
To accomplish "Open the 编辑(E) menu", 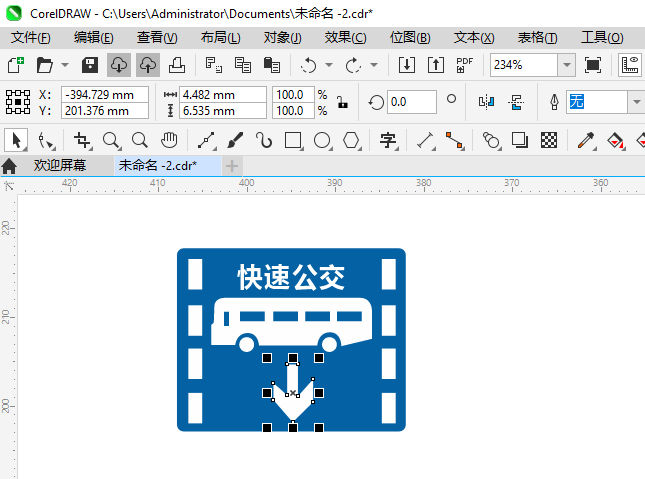I will (94, 37).
